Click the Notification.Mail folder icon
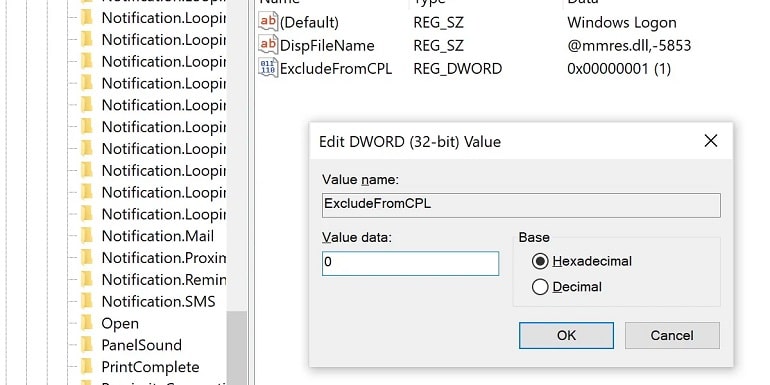 point(87,236)
